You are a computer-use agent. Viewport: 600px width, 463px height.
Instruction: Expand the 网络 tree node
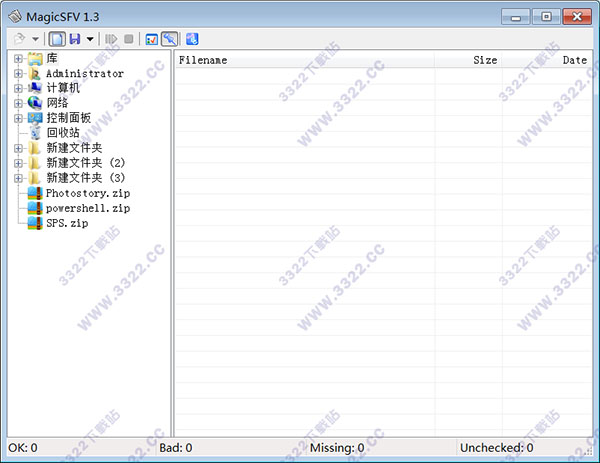point(18,103)
